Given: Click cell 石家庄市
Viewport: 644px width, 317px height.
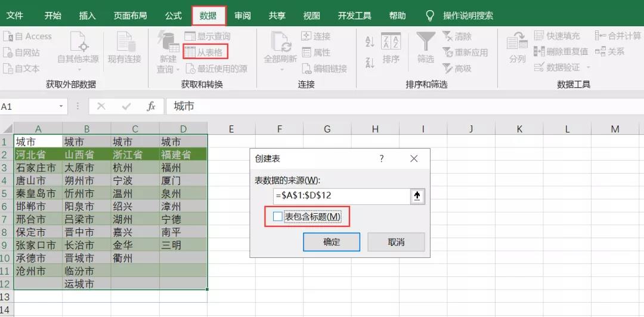Looking at the screenshot, I should pos(38,168).
